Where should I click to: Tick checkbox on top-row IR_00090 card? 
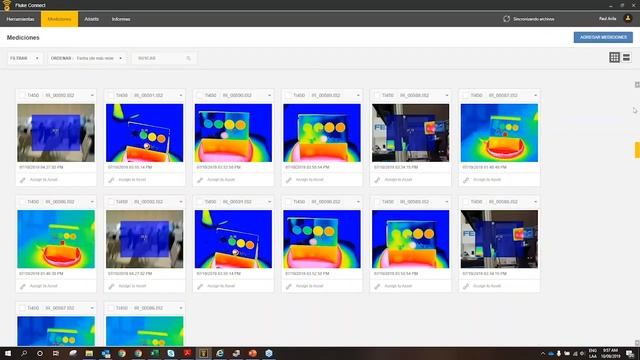point(200,95)
